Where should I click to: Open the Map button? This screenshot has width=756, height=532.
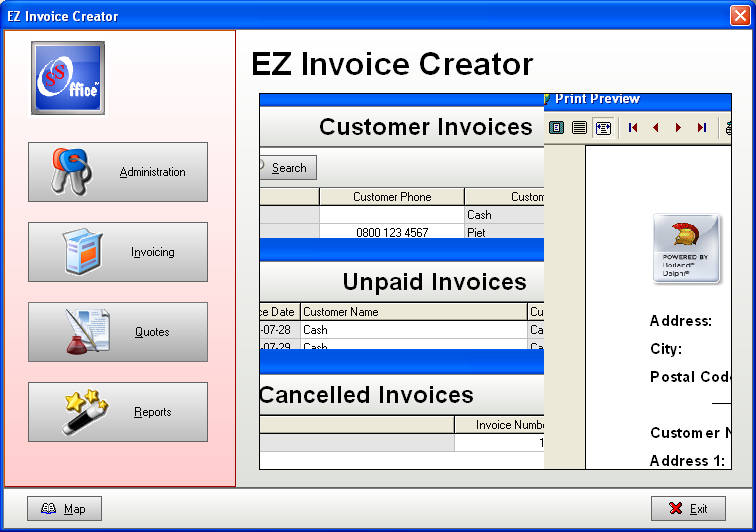64,509
